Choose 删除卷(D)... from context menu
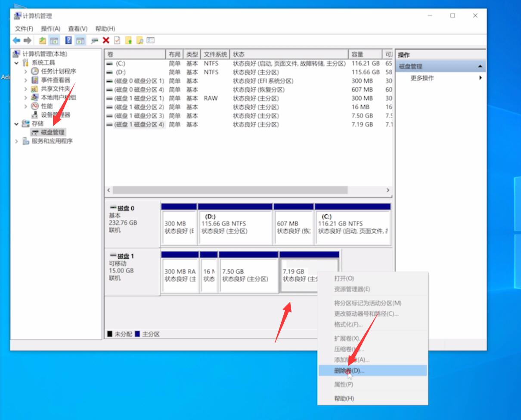 (372, 371)
